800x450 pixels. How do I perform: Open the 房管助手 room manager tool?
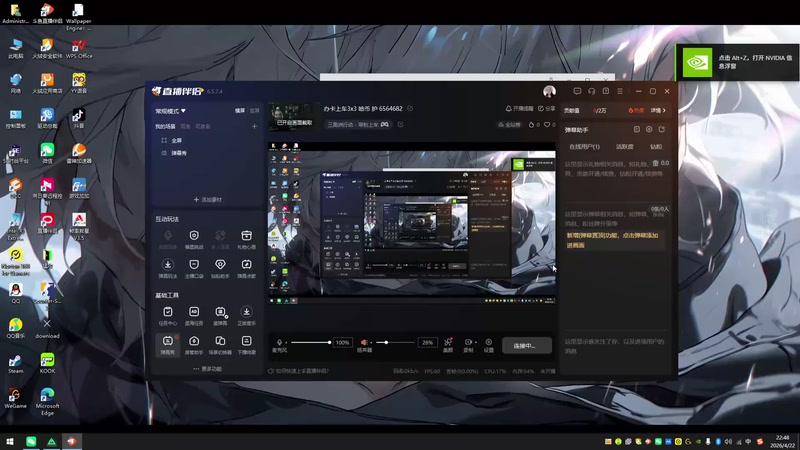(x=194, y=344)
